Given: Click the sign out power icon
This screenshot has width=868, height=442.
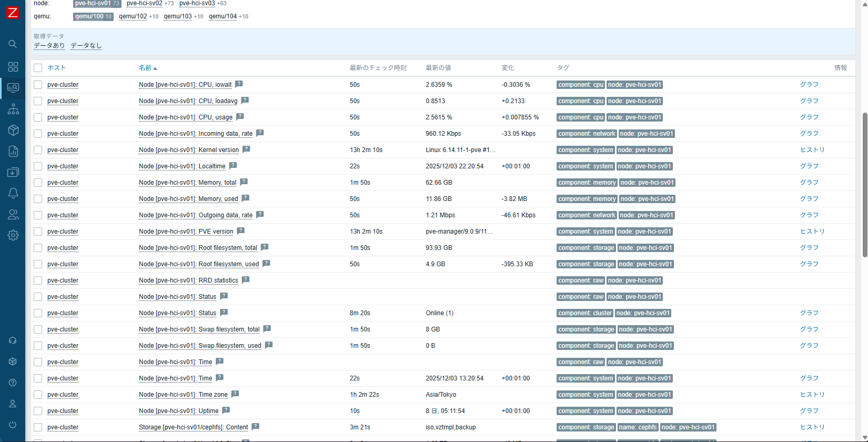Looking at the screenshot, I should (x=13, y=425).
